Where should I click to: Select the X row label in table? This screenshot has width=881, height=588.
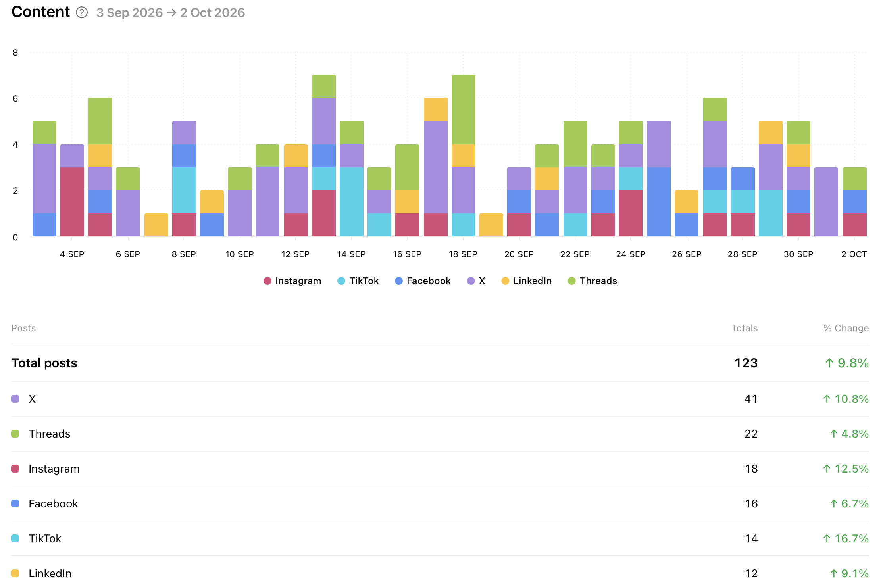click(x=32, y=399)
